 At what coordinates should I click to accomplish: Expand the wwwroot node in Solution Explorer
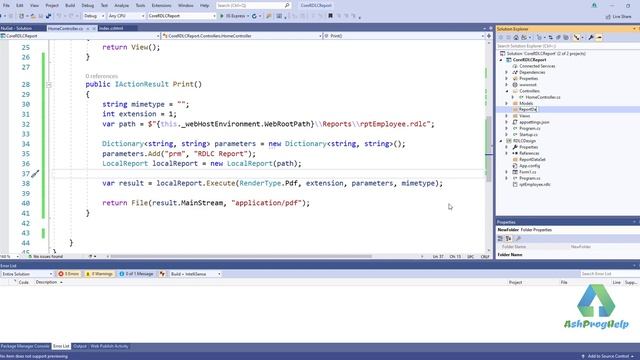(x=507, y=85)
